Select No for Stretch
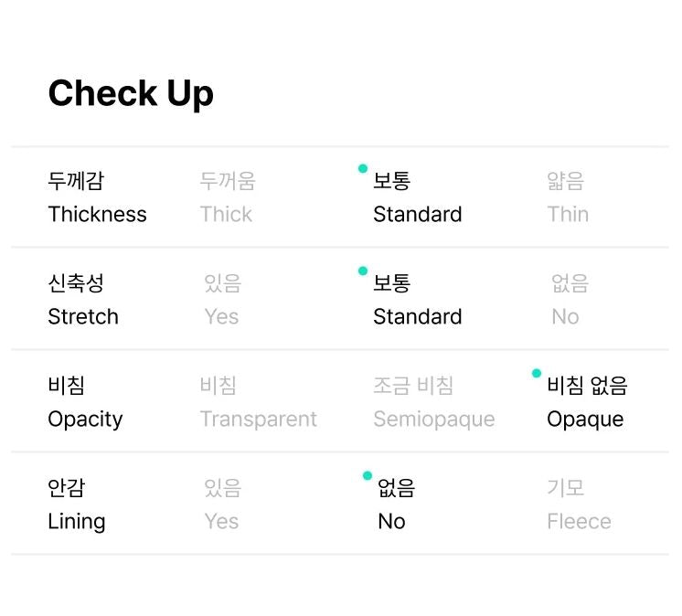This screenshot has height=616, width=682. (x=569, y=300)
